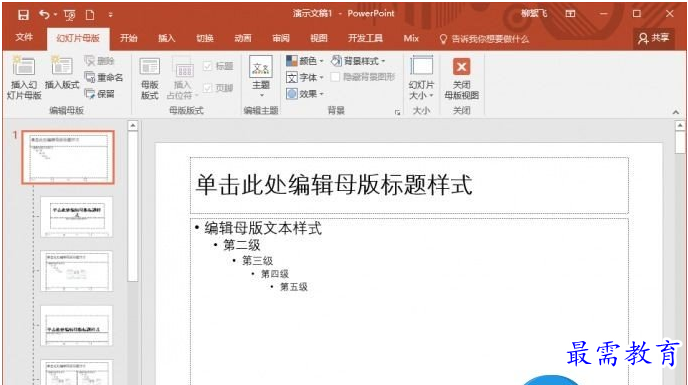Open the 背景 group dialog launcher
The width and height of the screenshot is (688, 385).
[398, 112]
